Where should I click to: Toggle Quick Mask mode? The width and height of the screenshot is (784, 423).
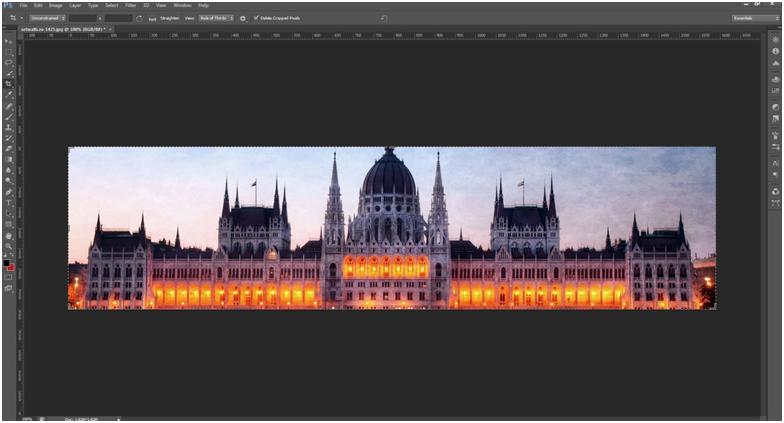click(x=8, y=276)
